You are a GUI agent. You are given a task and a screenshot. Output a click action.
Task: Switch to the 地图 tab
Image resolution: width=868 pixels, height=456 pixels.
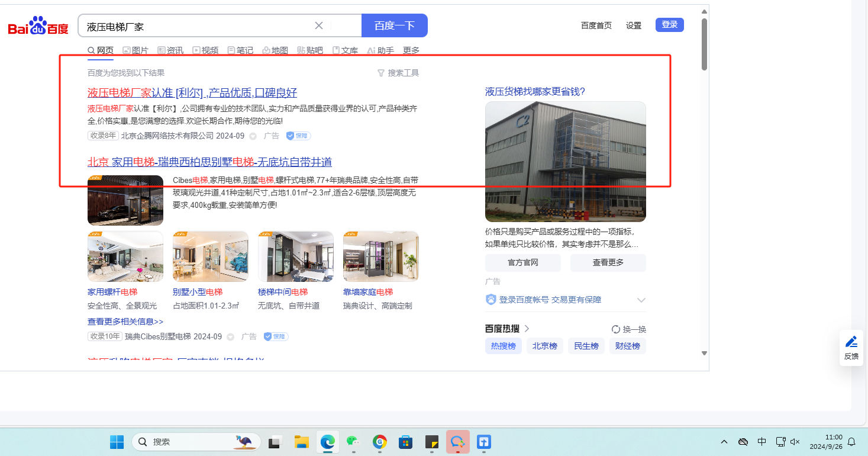click(275, 51)
